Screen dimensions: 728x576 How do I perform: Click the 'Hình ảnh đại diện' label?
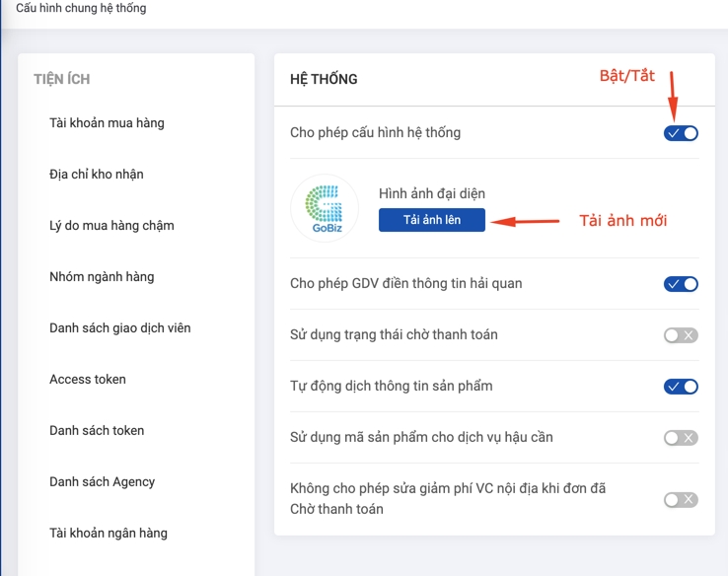coord(432,193)
